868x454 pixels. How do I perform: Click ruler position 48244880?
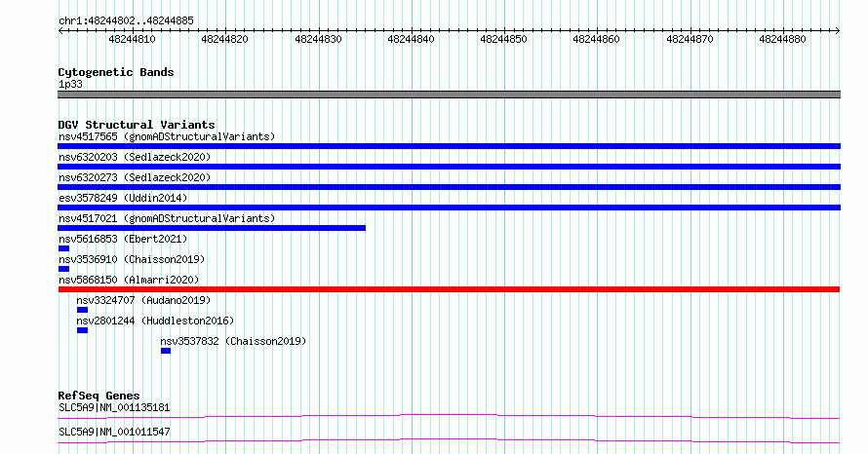pyautogui.click(x=782, y=39)
